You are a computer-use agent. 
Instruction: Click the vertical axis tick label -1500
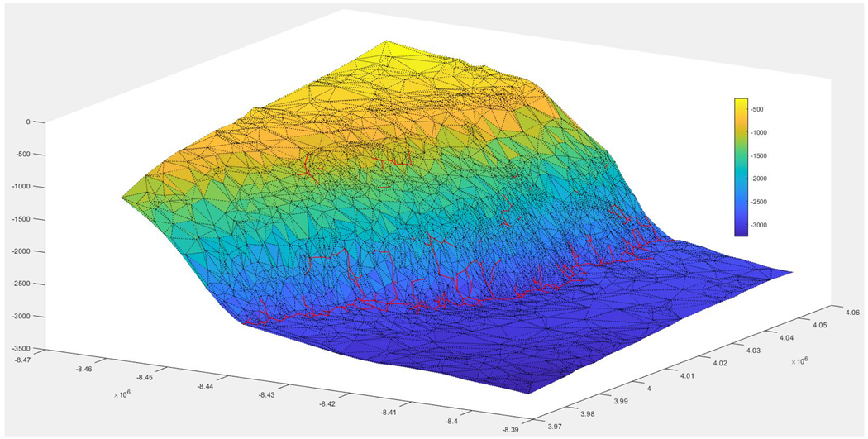(22, 219)
